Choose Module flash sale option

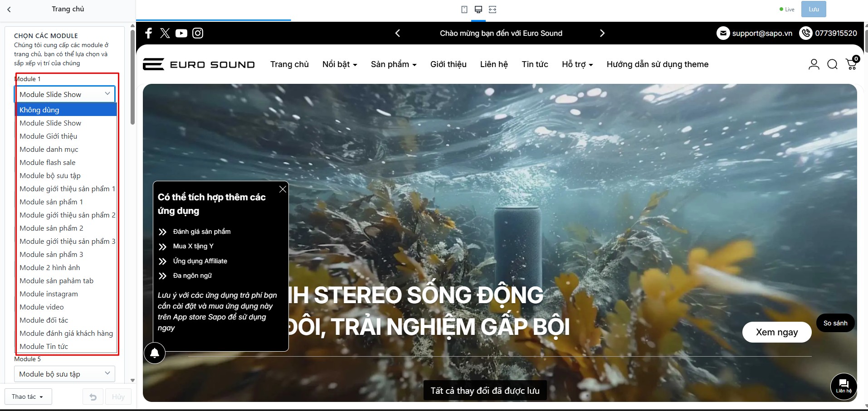click(x=67, y=162)
